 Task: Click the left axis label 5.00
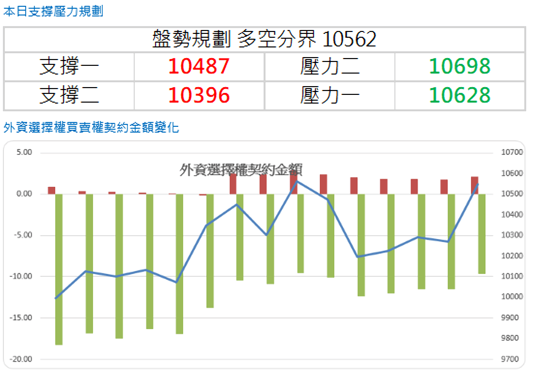pyautogui.click(x=24, y=152)
